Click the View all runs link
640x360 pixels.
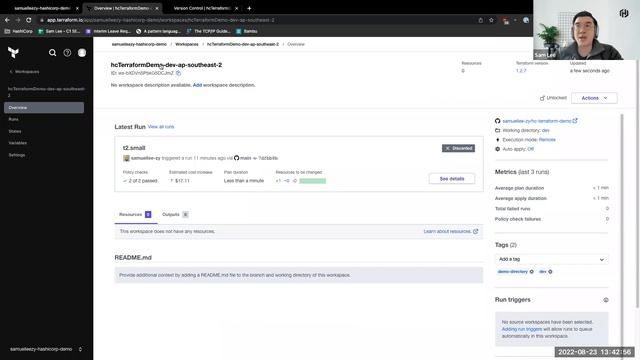coord(161,127)
